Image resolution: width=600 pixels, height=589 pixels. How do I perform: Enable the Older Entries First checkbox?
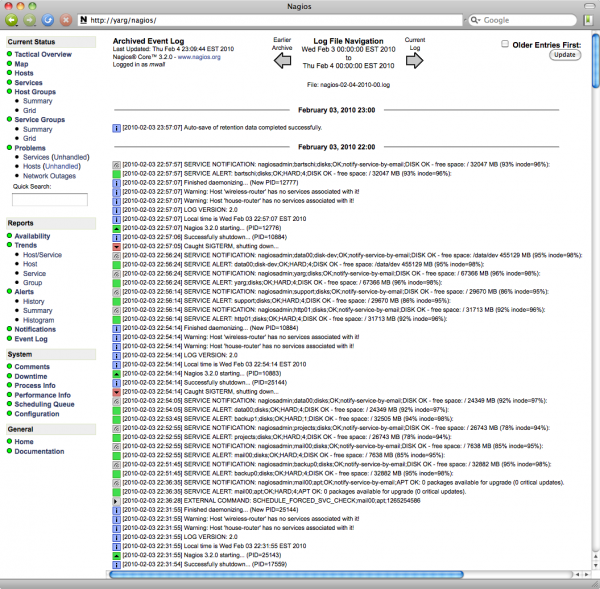(506, 44)
